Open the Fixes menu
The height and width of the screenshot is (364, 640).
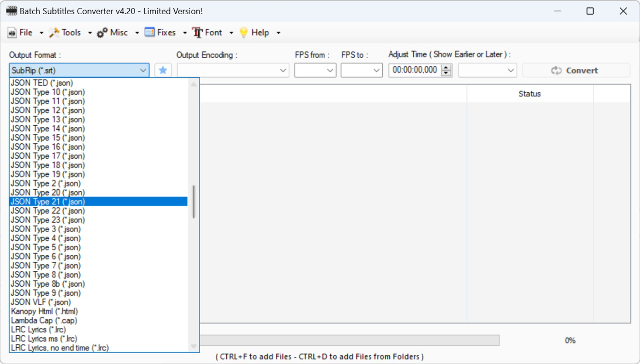(x=166, y=32)
